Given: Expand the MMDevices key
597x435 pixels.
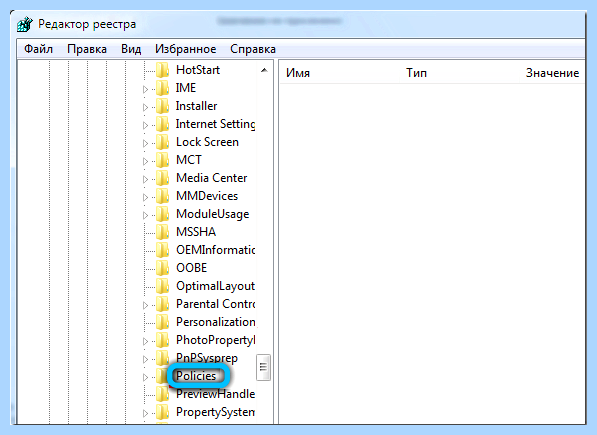Looking at the screenshot, I should (145, 198).
